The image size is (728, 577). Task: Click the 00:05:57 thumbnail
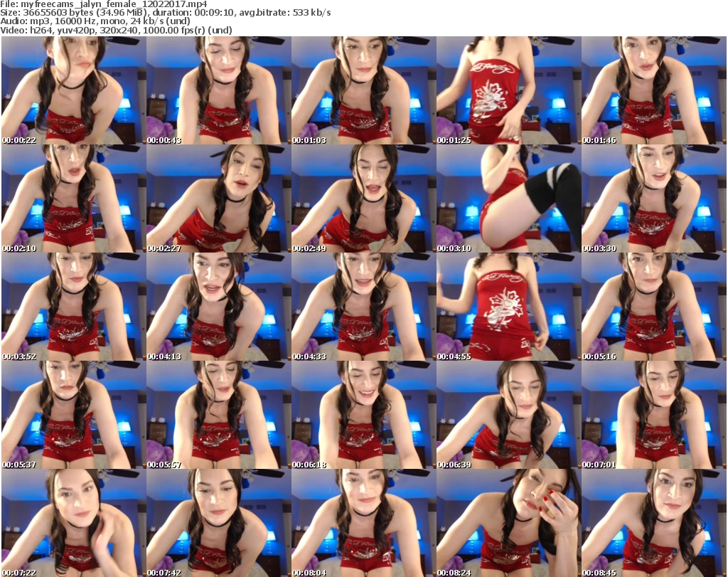tap(218, 415)
